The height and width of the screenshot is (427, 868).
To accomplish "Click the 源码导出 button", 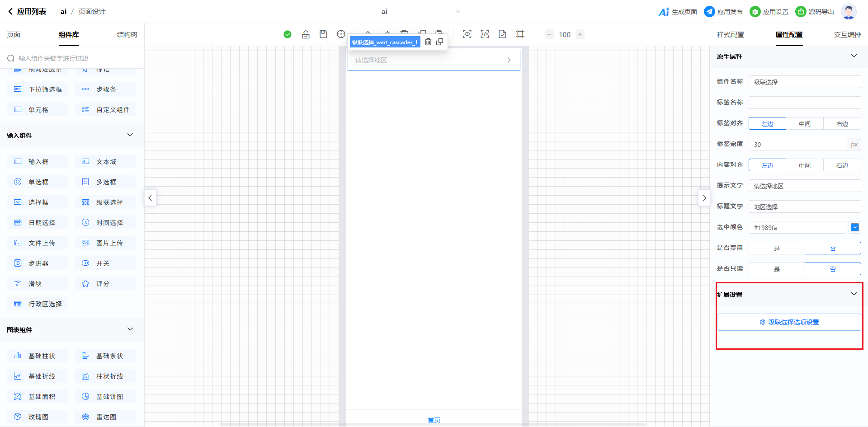I will click(815, 12).
